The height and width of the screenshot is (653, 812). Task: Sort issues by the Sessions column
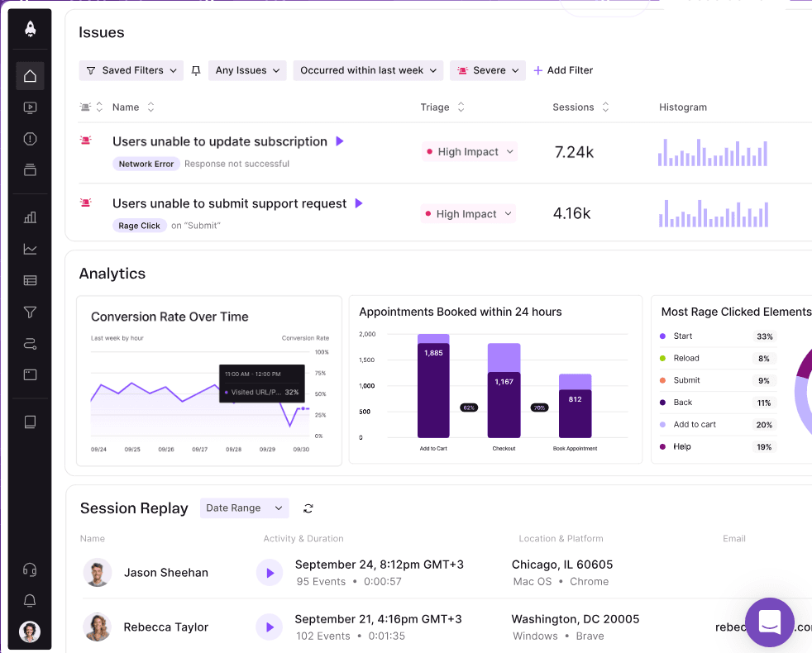point(580,107)
